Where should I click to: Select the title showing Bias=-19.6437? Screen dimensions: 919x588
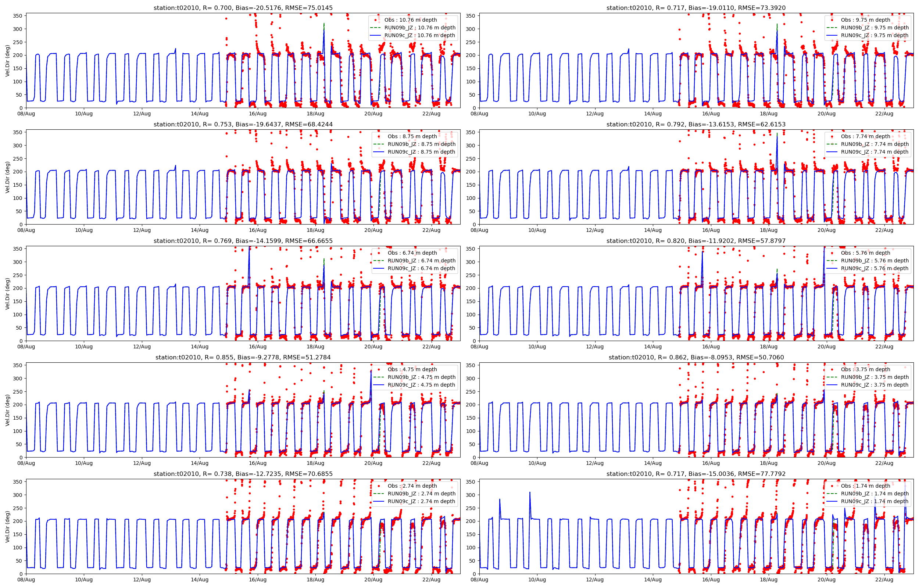(243, 124)
